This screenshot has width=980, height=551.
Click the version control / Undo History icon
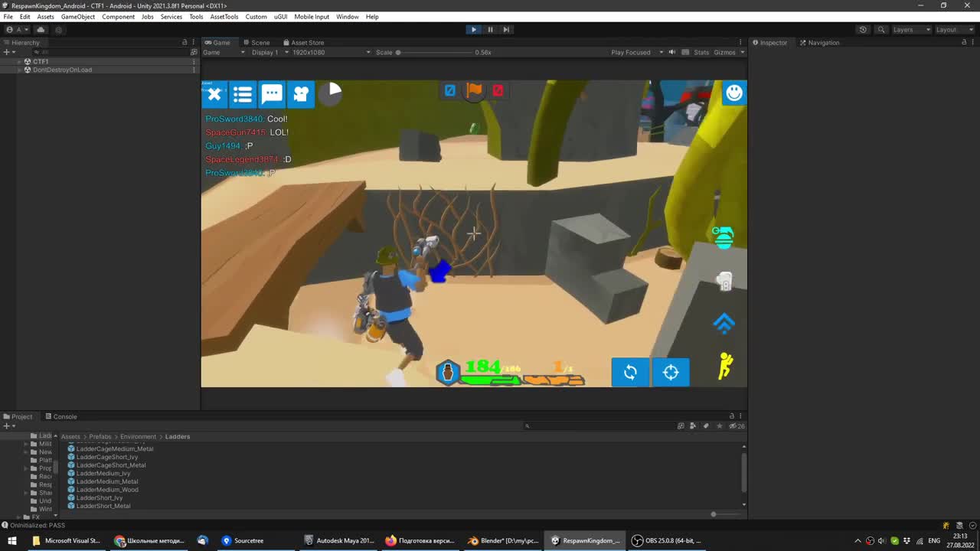(864, 29)
